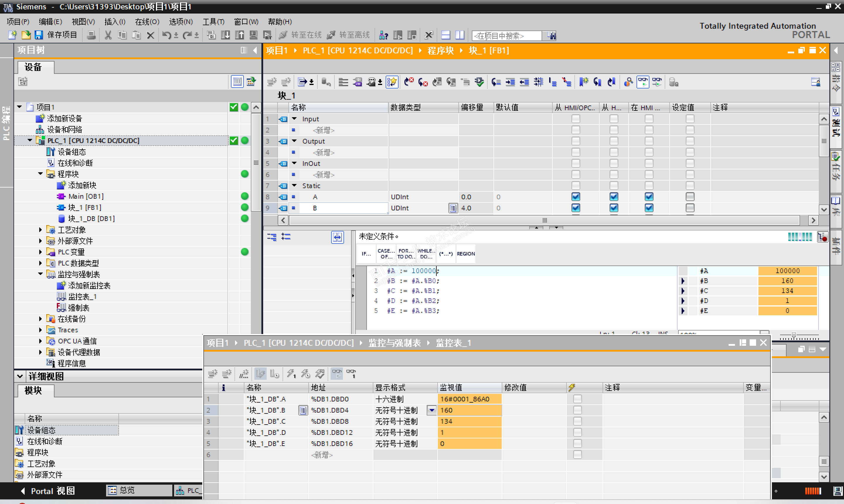Collapse the 监控与强制表 folder

pos(40,274)
